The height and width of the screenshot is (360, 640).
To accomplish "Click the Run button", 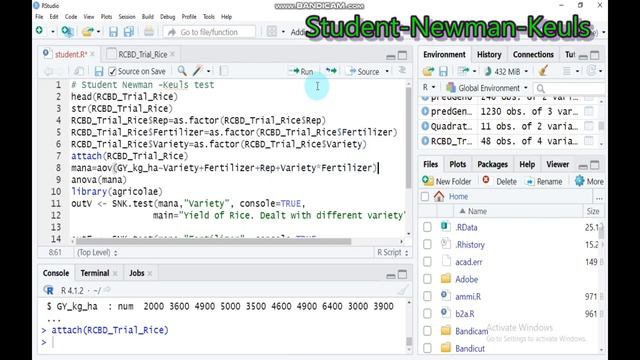I will pyautogui.click(x=301, y=71).
